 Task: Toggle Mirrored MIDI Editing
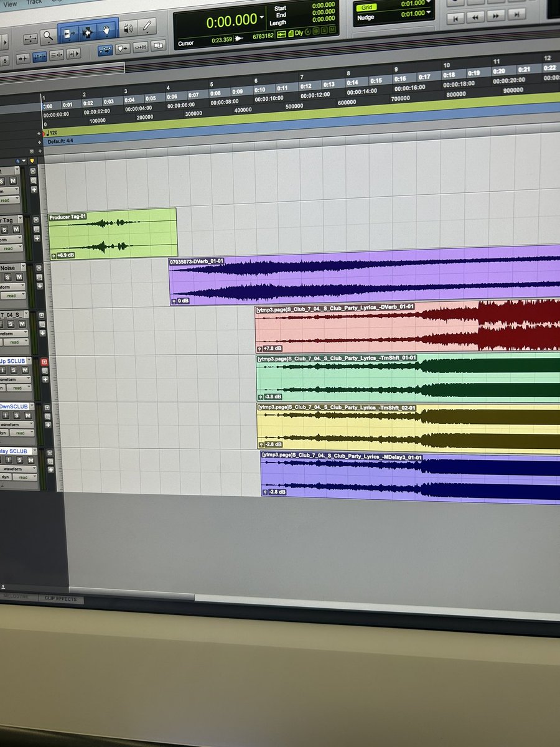[73, 53]
